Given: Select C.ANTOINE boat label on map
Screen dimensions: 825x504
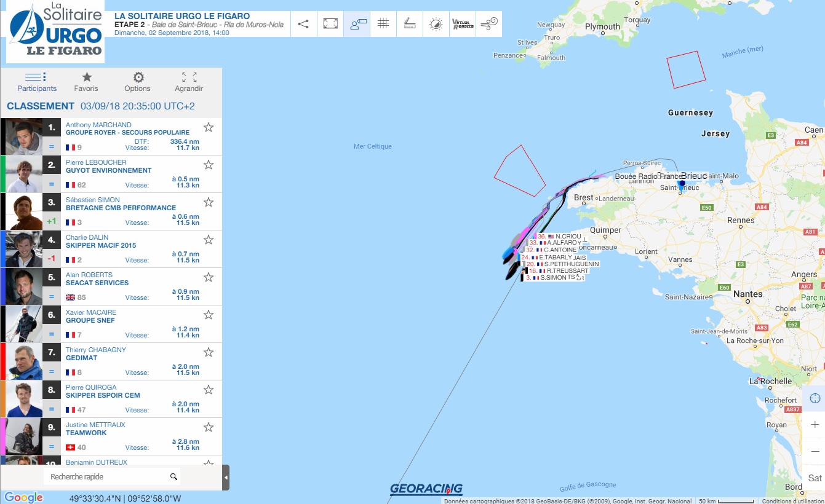Looking at the screenshot, I should point(551,250).
